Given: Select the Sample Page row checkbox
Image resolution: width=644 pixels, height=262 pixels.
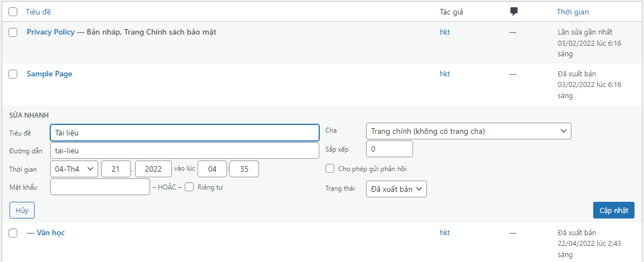Looking at the screenshot, I should (13, 74).
